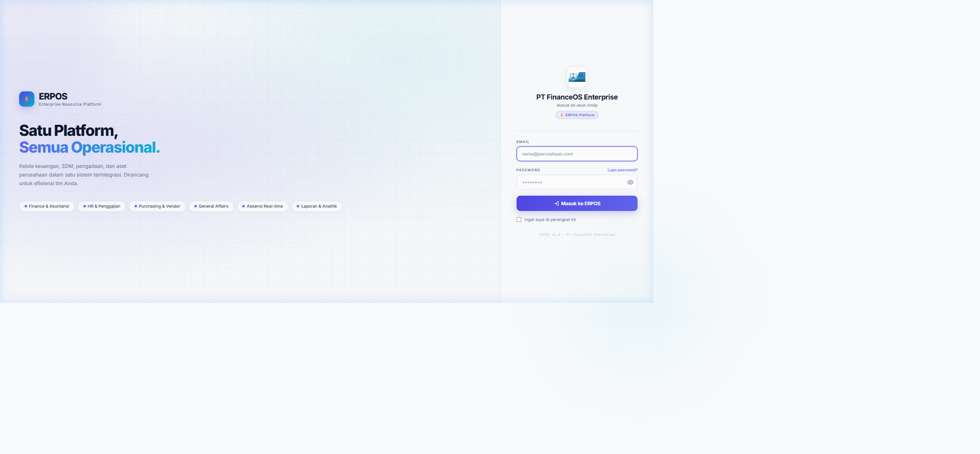
Task: Click the ERPOS v2.0 footer version text
Action: point(577,235)
